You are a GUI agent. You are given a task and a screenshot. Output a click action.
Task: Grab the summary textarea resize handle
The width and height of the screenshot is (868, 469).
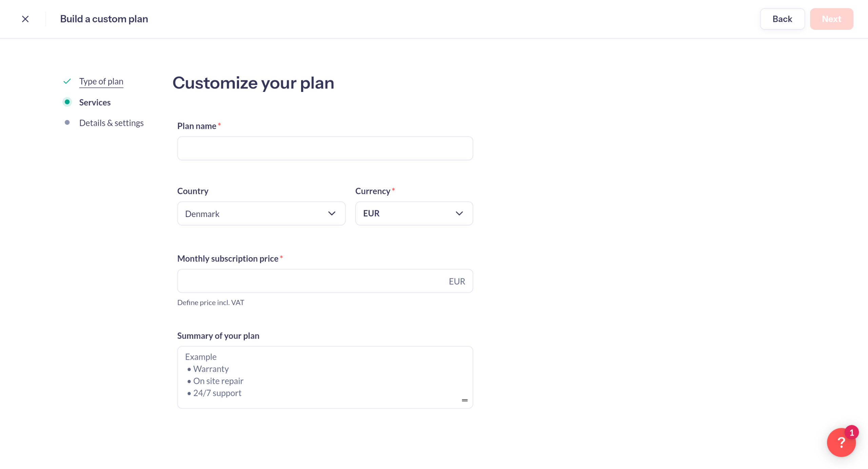click(x=465, y=400)
